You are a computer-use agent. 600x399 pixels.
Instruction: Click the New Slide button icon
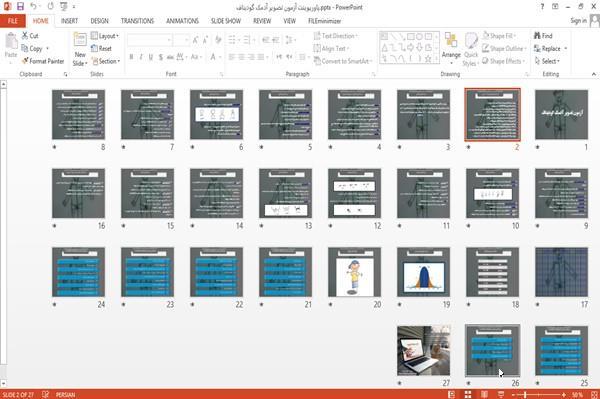(x=80, y=40)
